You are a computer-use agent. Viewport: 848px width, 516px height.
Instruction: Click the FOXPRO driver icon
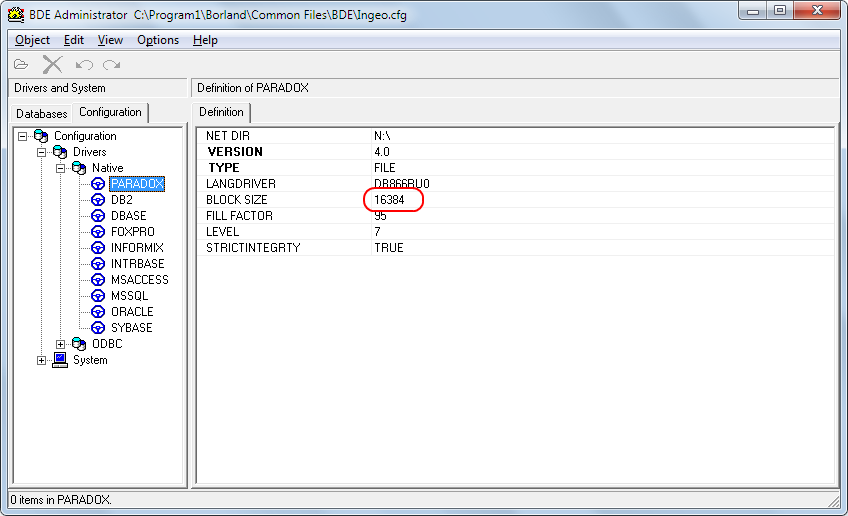coord(98,232)
